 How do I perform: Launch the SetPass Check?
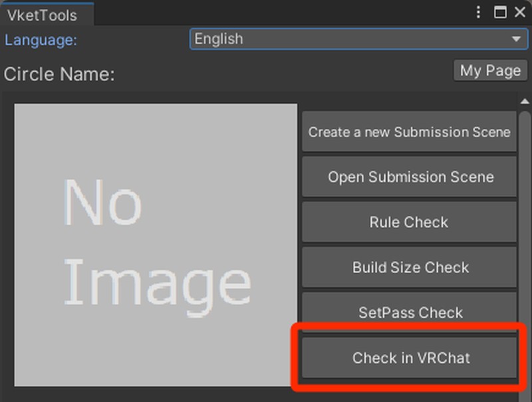(409, 312)
